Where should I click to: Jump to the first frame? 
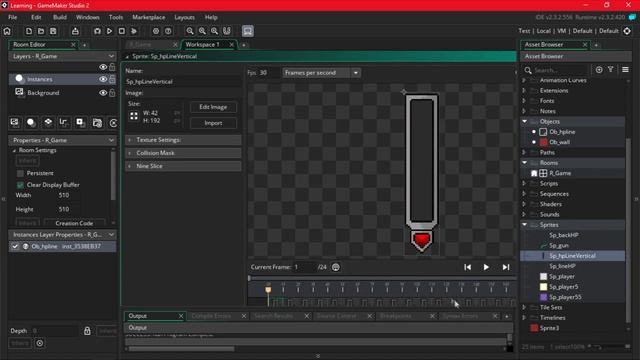[468, 267]
